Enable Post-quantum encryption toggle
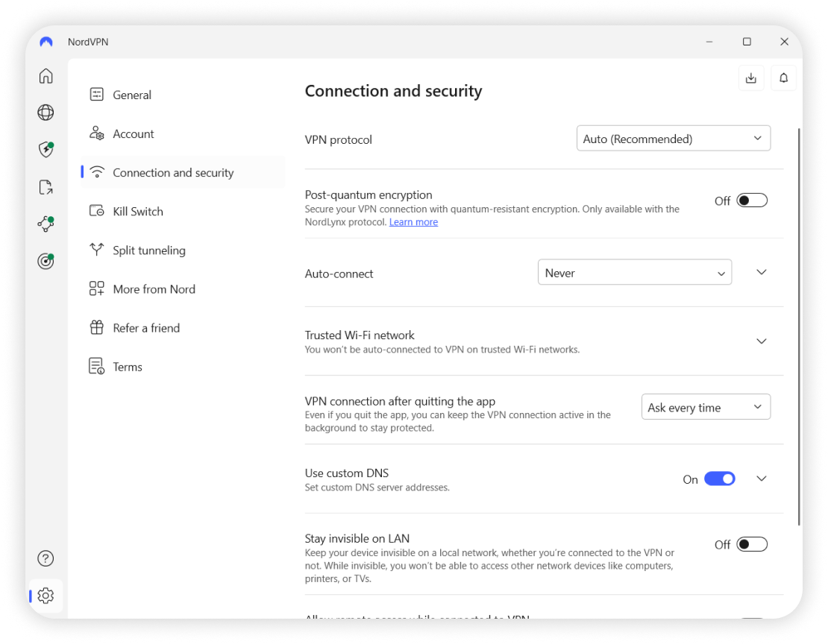Screen dimensions: 828x644 point(751,201)
